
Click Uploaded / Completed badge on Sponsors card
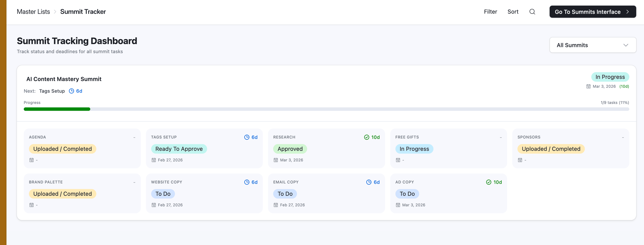551,149
